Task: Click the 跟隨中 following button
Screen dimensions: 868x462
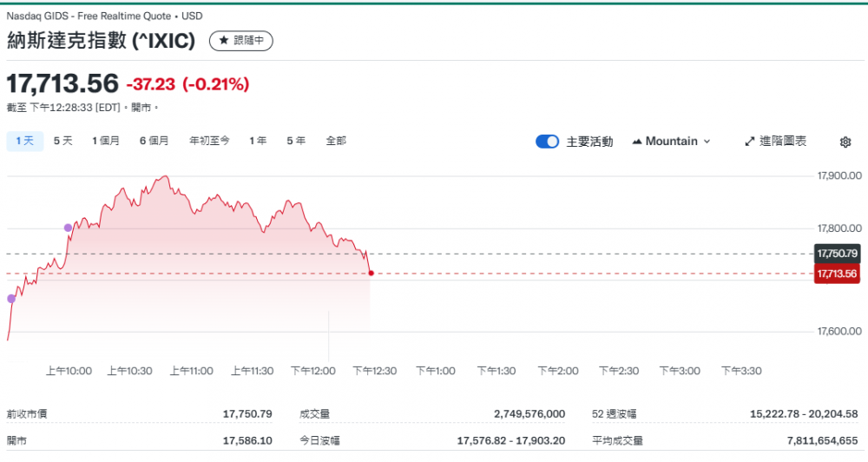Action: [241, 41]
